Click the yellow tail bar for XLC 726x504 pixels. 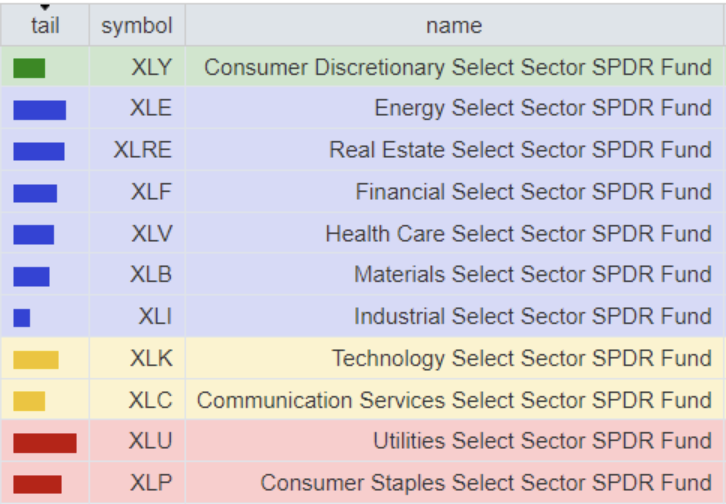[29, 401]
